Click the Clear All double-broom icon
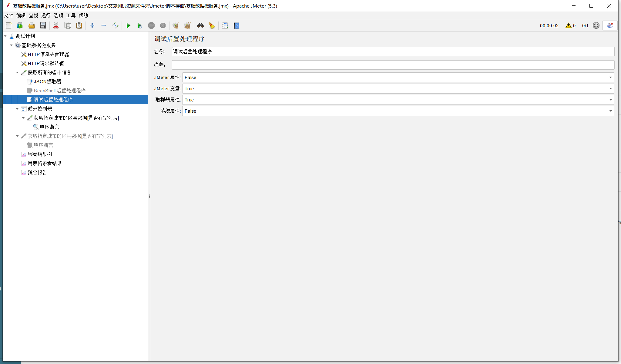The image size is (621, 364). point(187,26)
